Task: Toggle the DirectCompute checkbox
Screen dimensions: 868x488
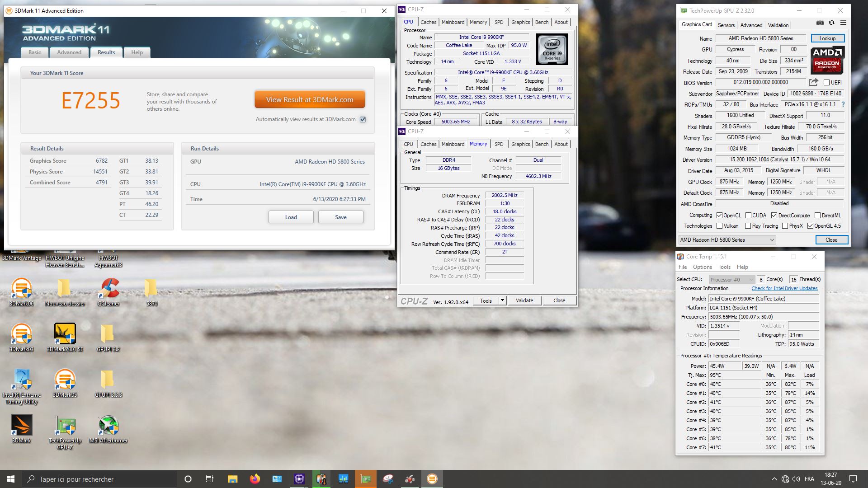Action: 774,216
